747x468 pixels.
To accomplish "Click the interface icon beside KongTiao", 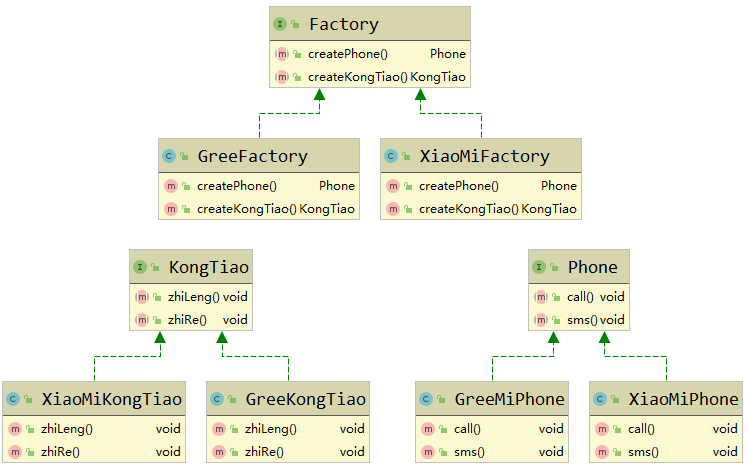I will coord(140,267).
